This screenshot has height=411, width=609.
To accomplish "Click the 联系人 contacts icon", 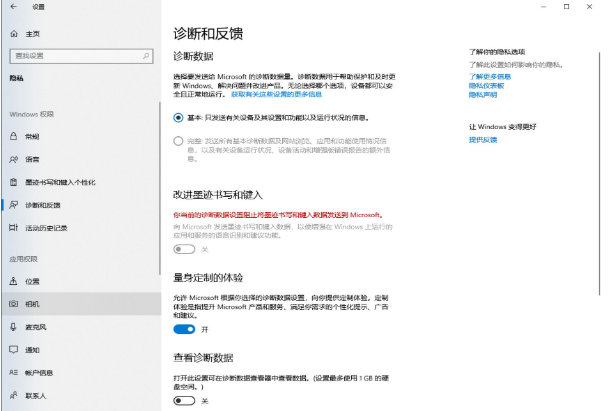I will tap(14, 395).
